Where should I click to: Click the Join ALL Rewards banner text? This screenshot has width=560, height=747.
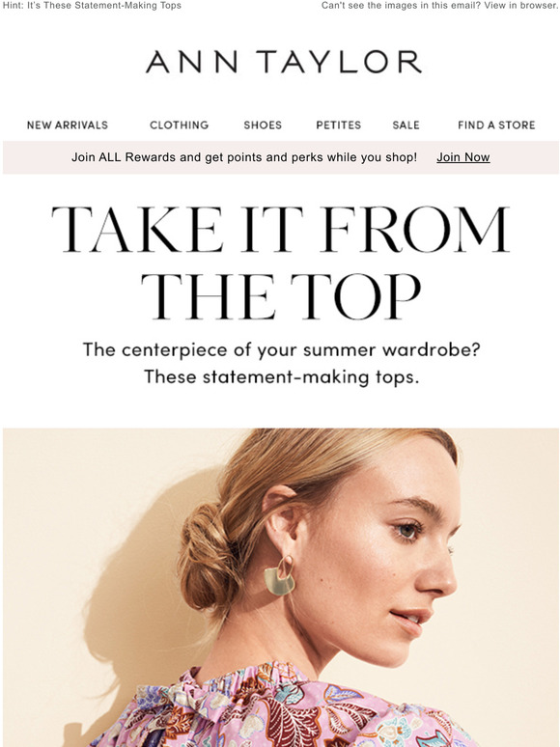(244, 157)
